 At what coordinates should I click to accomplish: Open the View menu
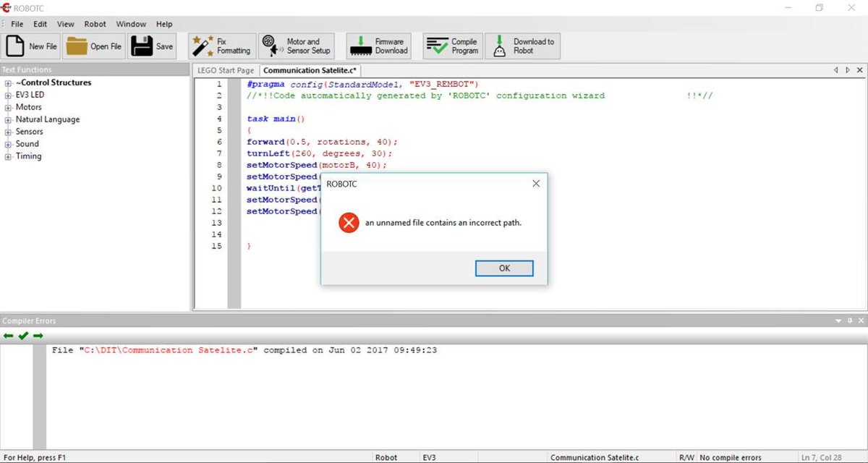(x=66, y=24)
